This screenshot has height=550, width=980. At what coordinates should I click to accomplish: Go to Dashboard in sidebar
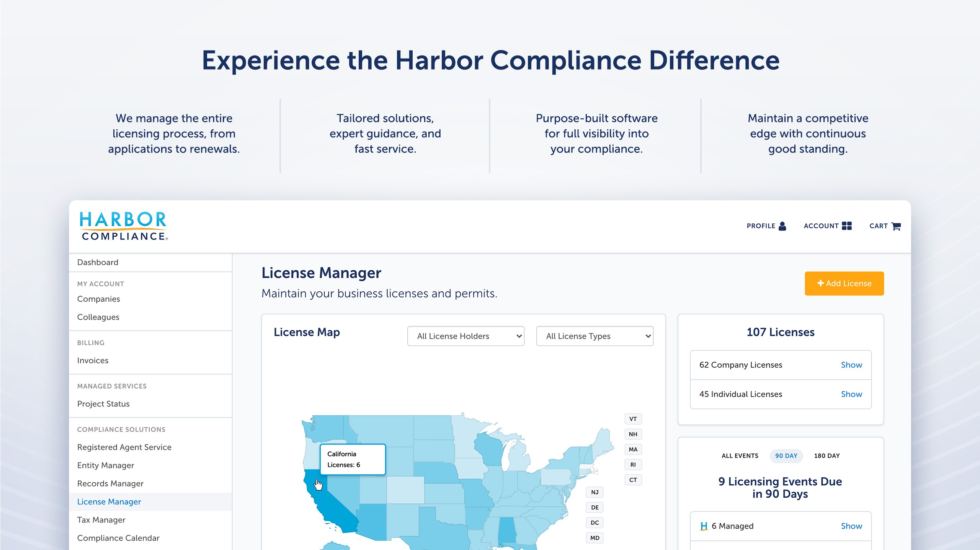(x=98, y=262)
